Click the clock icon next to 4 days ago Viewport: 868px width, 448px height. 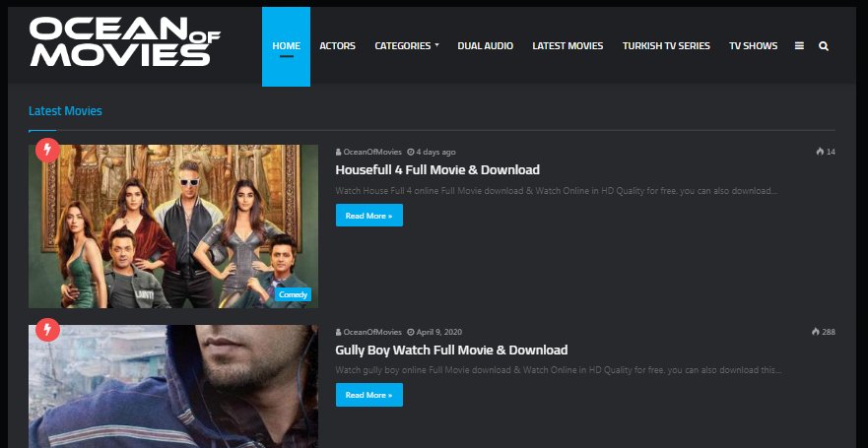point(411,152)
